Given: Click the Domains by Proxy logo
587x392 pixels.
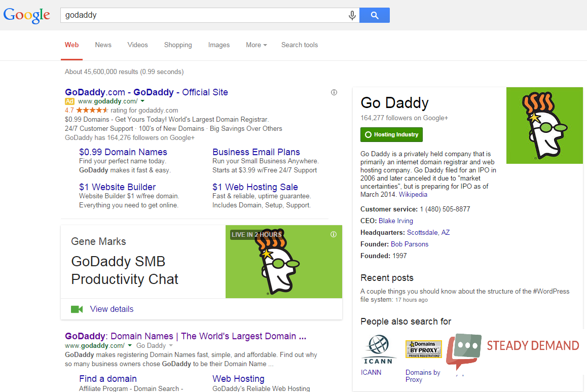Looking at the screenshot, I should point(423,349).
